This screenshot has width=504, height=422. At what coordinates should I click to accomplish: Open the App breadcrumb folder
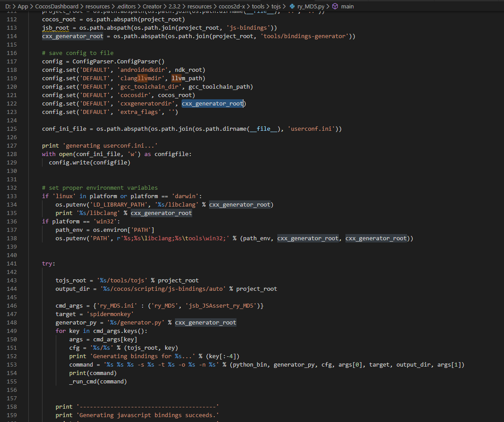(23, 7)
